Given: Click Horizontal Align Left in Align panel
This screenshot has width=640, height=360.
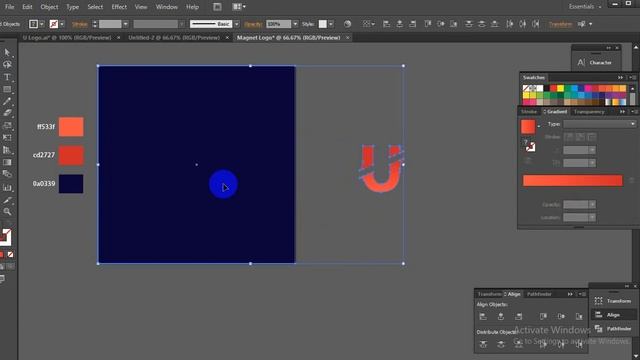Looking at the screenshot, I should coord(483,316).
